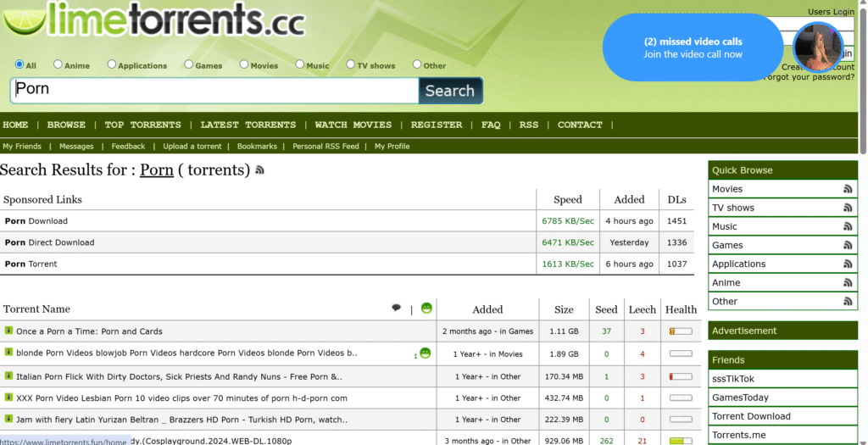Click RSS icon beside Search Results heading
Viewport: 868px width, 445px height.
(x=259, y=170)
